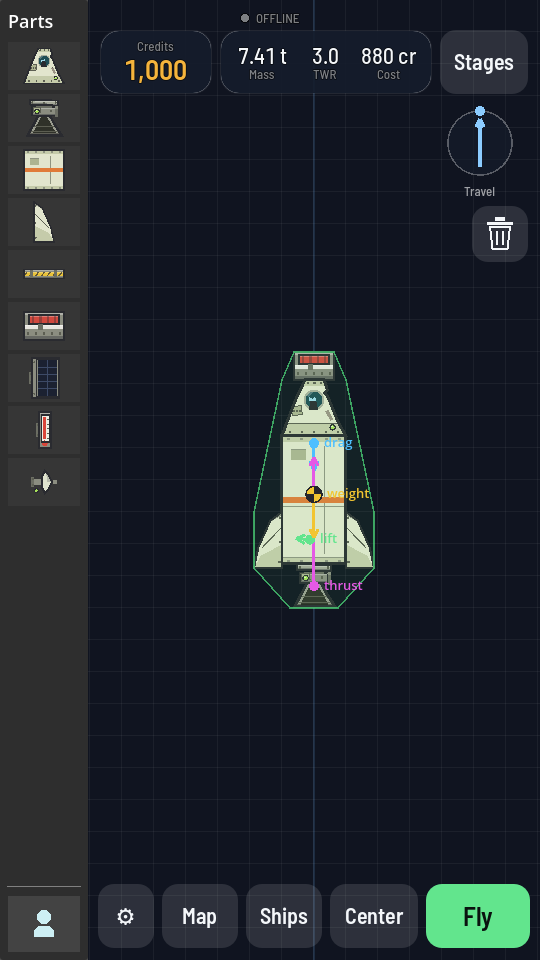Click the 7.41 t Mass readout
This screenshot has width=540, height=960.
262,64
